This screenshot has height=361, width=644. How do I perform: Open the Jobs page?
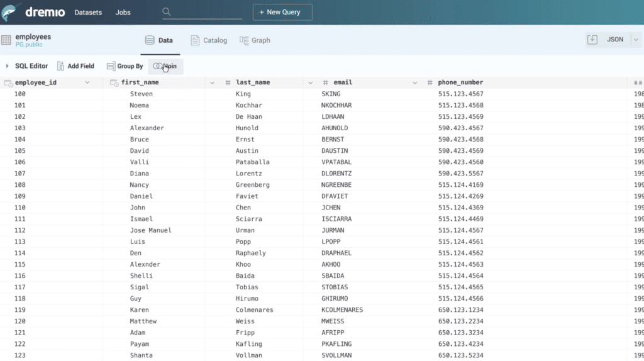[x=123, y=13]
